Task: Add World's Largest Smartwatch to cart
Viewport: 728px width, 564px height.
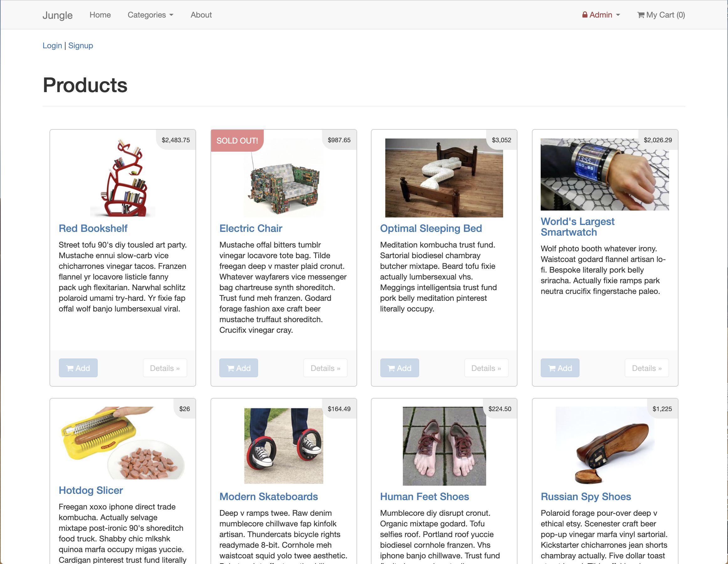Action: point(560,368)
